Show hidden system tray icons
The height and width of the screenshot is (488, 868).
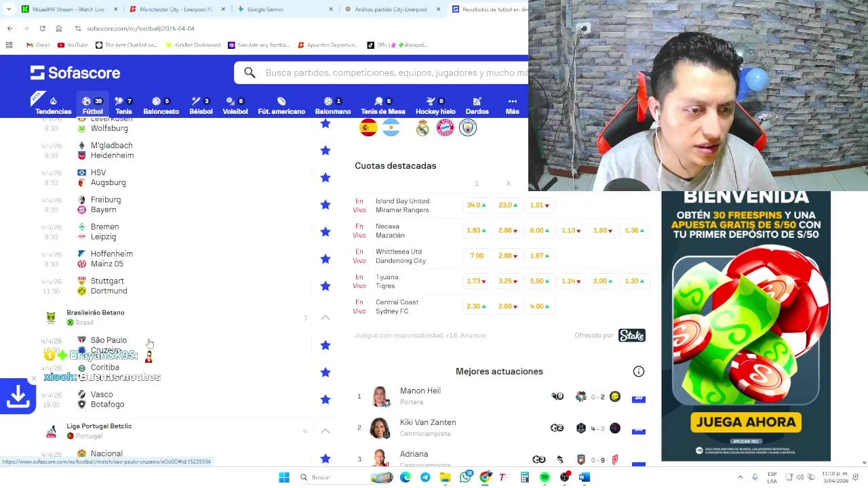[x=740, y=477]
